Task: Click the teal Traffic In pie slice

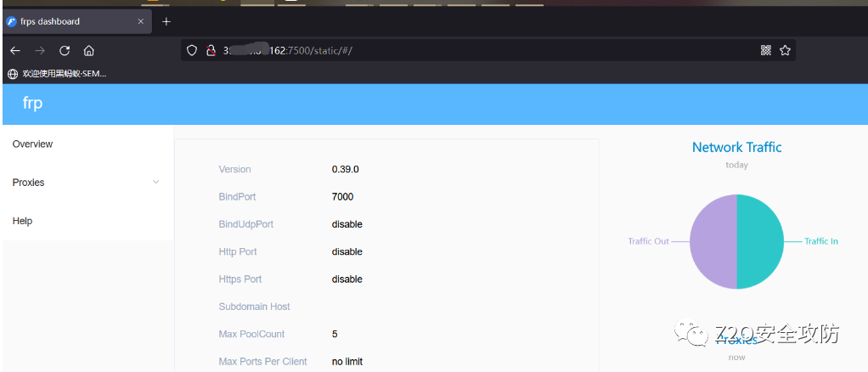Action: click(x=761, y=242)
